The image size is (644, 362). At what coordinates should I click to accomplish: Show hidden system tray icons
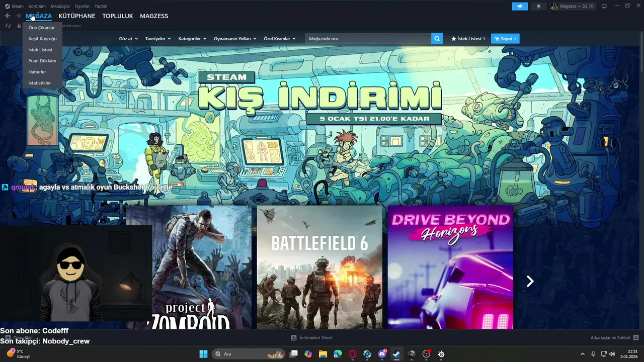[x=583, y=354]
